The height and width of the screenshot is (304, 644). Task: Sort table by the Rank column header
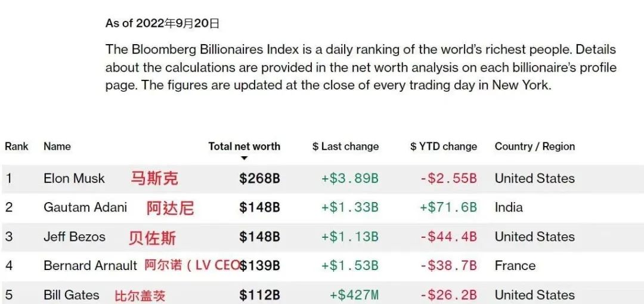17,147
